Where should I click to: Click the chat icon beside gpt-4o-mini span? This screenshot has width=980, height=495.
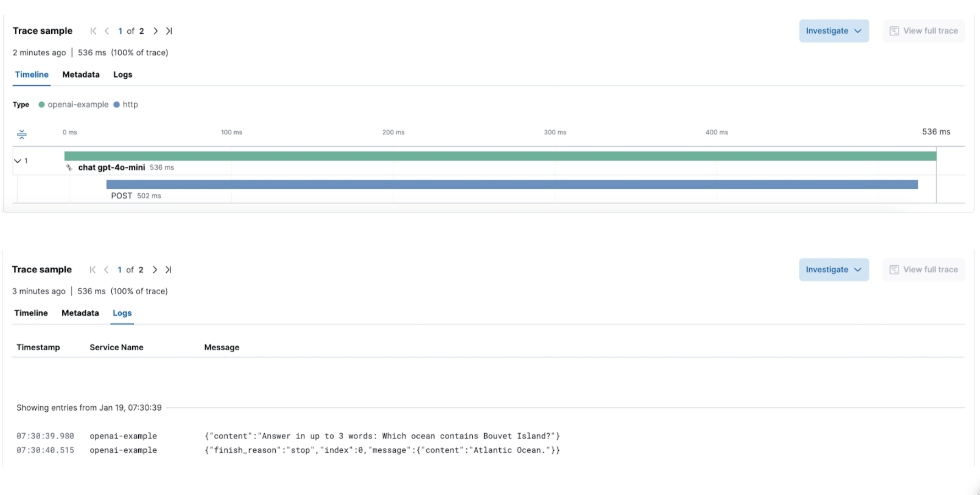pyautogui.click(x=69, y=167)
